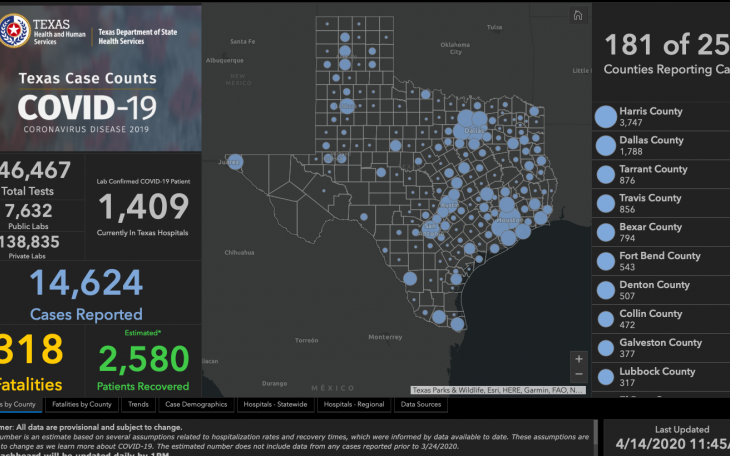The image size is (730, 456).
Task: Select the case bubble near Juarez on map
Action: coord(235,162)
